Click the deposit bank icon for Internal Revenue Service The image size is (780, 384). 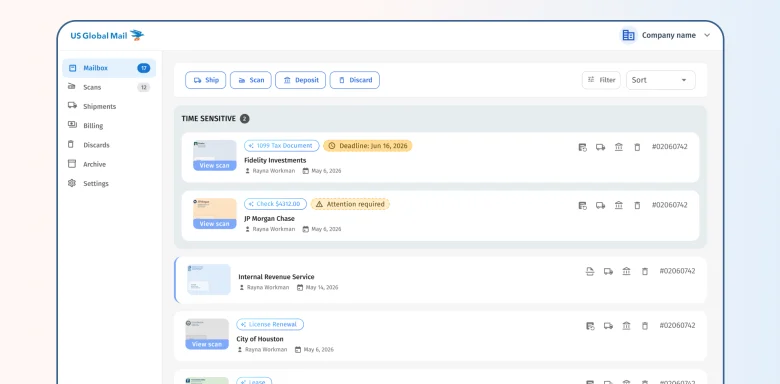[x=626, y=272]
